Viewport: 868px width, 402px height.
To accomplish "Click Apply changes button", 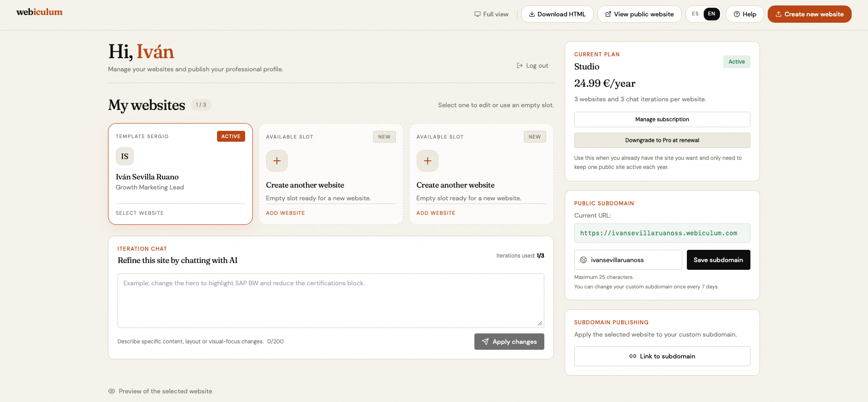I will [x=509, y=342].
